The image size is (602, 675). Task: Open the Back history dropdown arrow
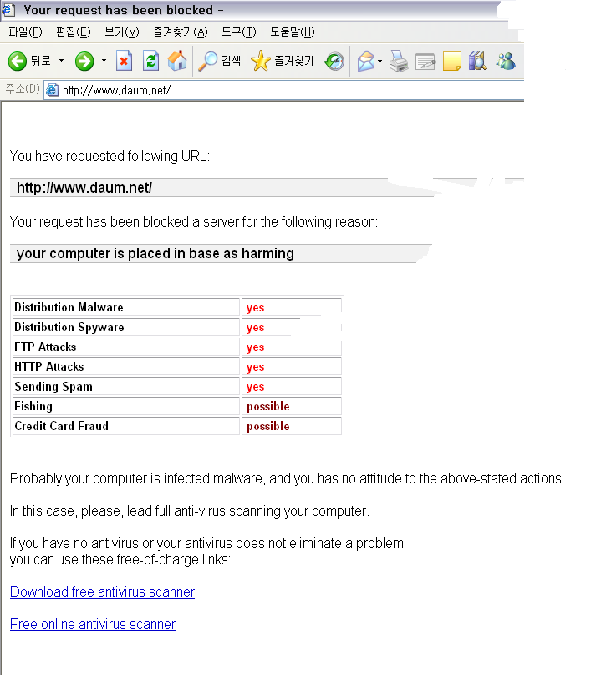click(62, 61)
